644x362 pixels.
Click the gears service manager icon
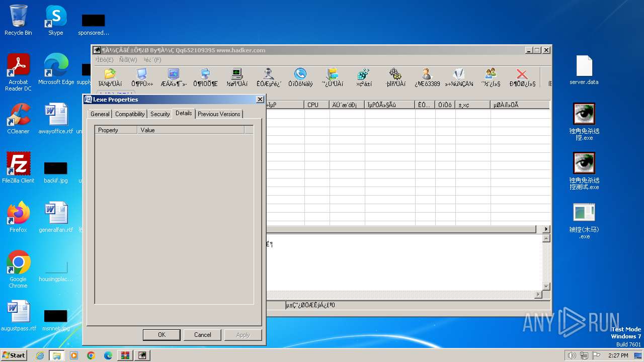395,78
